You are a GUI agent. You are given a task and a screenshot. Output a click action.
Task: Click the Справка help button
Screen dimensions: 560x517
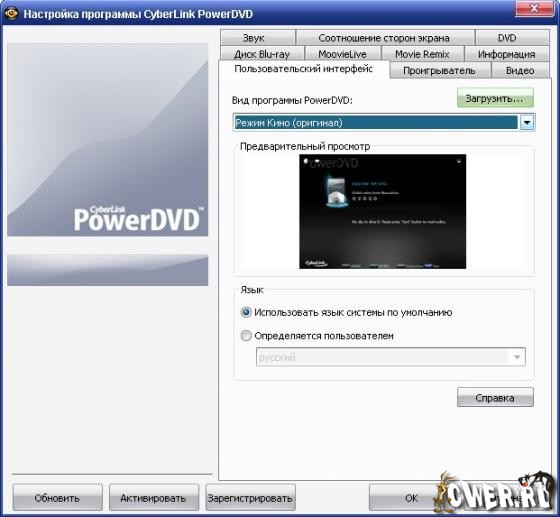point(495,397)
